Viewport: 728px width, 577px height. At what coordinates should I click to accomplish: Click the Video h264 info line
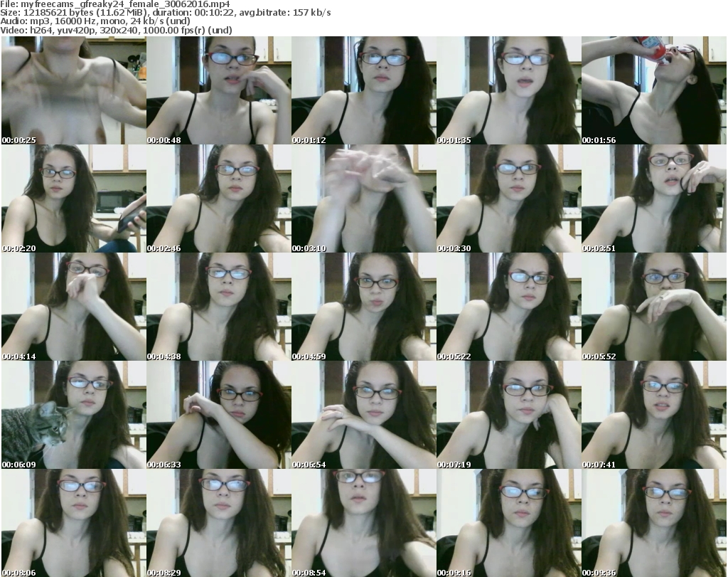coord(116,30)
